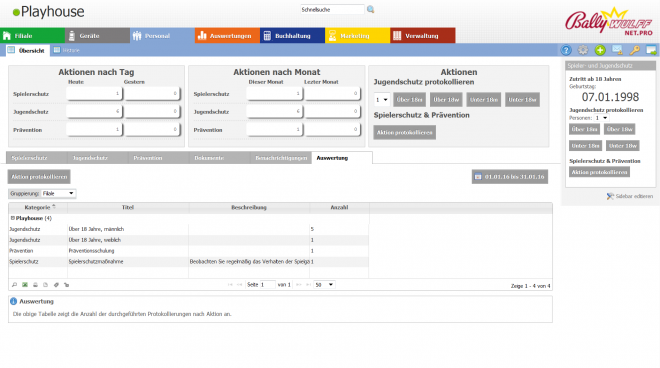
Task: Collapse the Playhouse (4) group row
Action: coord(12,218)
